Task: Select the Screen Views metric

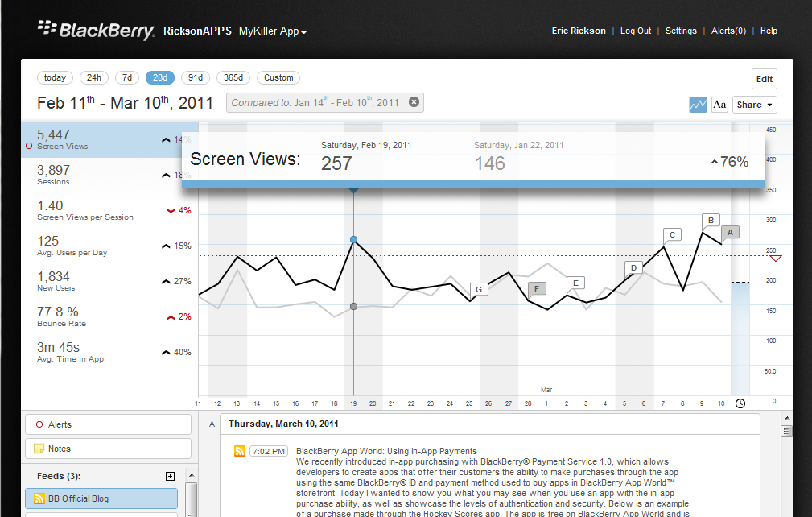Action: [109, 140]
